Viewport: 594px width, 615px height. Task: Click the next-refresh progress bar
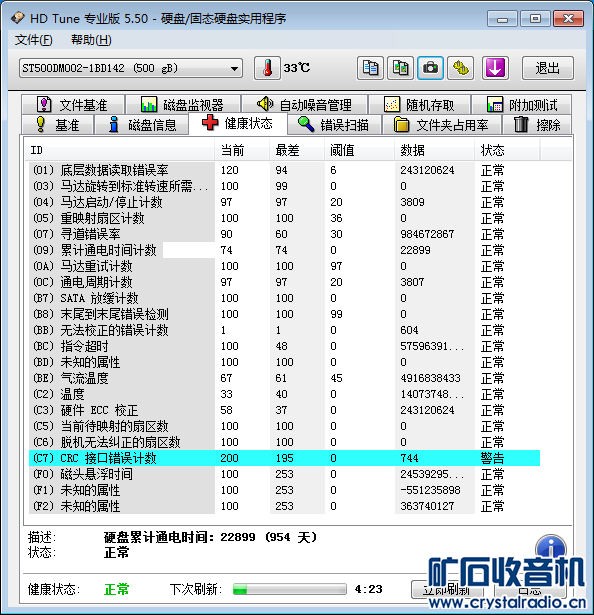(290, 589)
